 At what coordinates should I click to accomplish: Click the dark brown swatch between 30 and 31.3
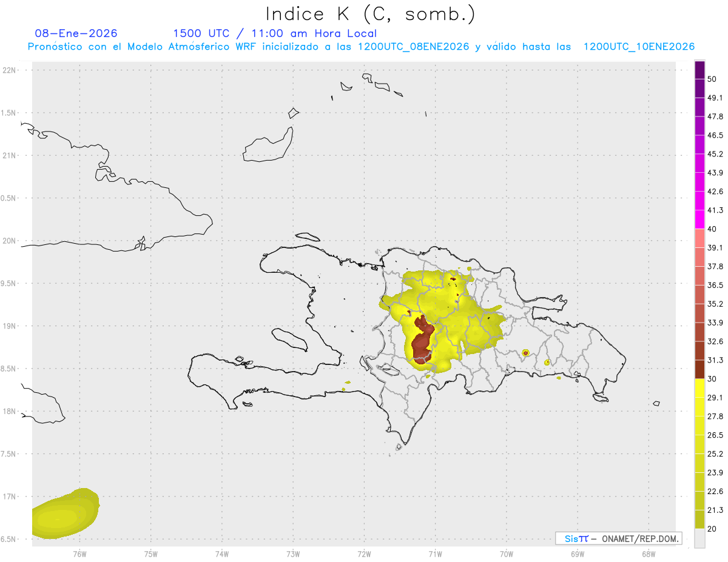point(699,369)
